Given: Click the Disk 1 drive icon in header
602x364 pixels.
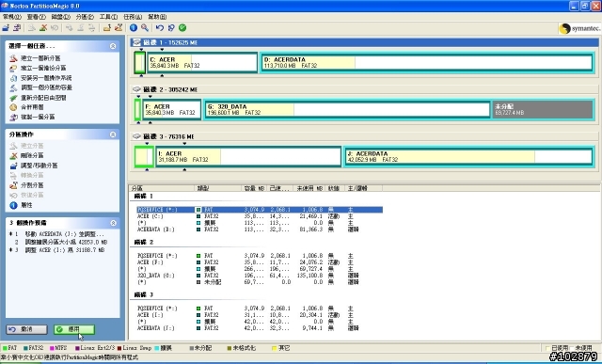Looking at the screenshot, I should tap(136, 42).
